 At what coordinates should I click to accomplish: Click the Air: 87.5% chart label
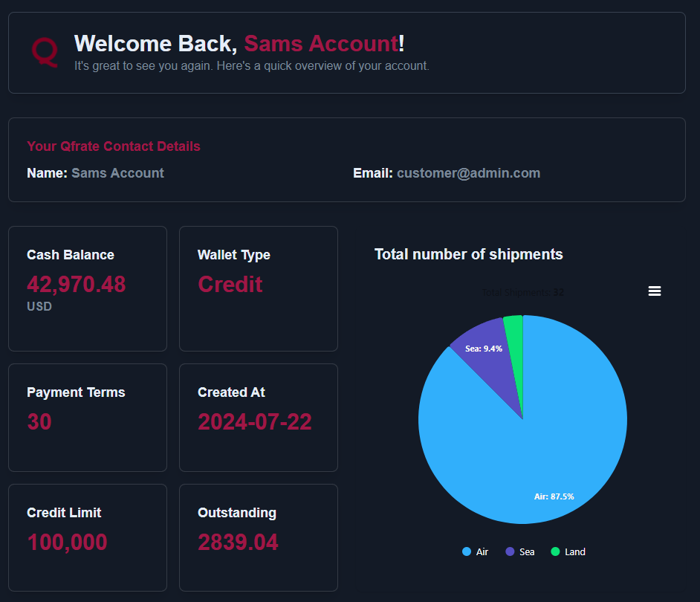[x=554, y=496]
